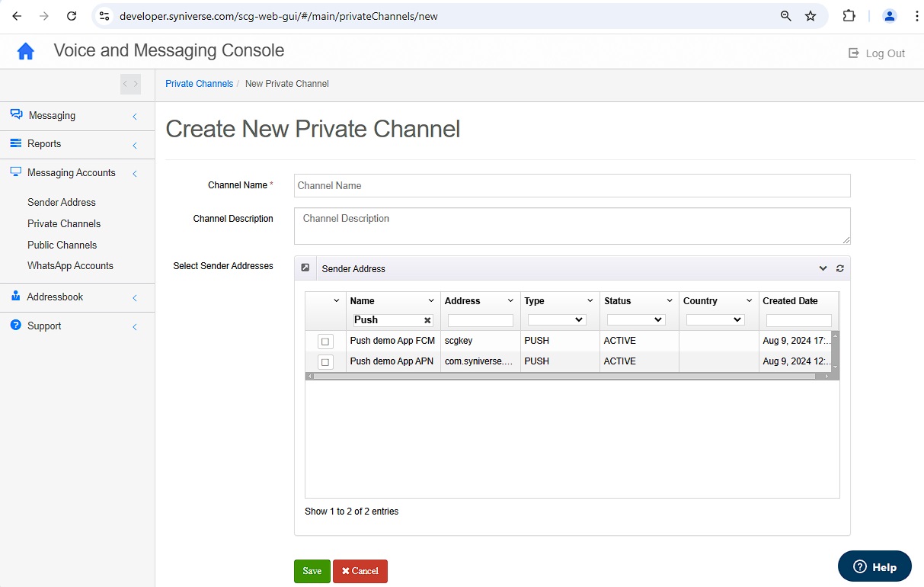Open the Messaging section icon
924x587 pixels.
click(16, 114)
